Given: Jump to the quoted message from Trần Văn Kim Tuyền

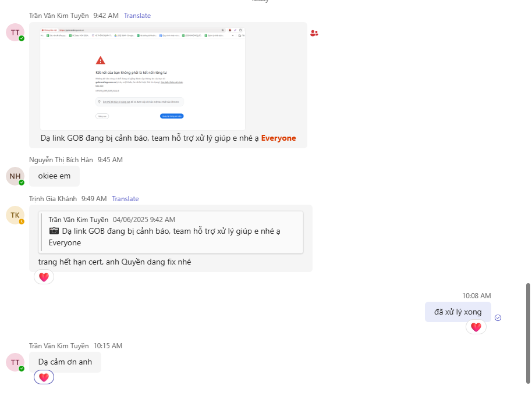Looking at the screenshot, I should 171,232.
